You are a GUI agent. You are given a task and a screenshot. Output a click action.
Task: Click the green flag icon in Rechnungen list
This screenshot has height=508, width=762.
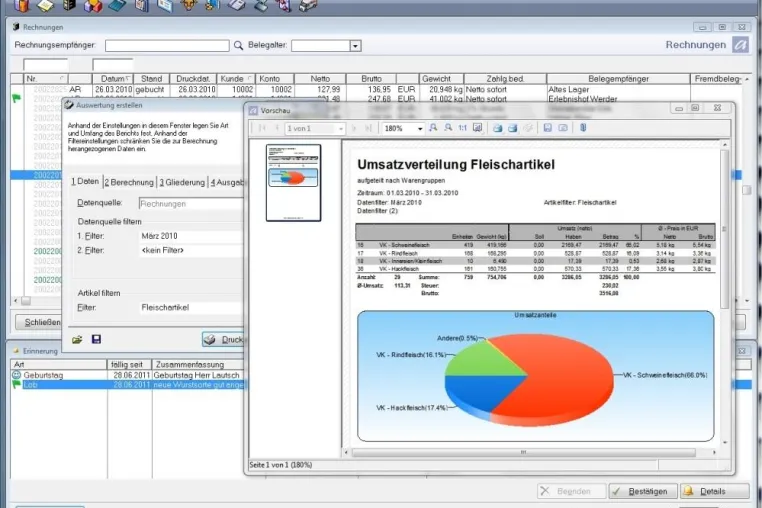17,99
